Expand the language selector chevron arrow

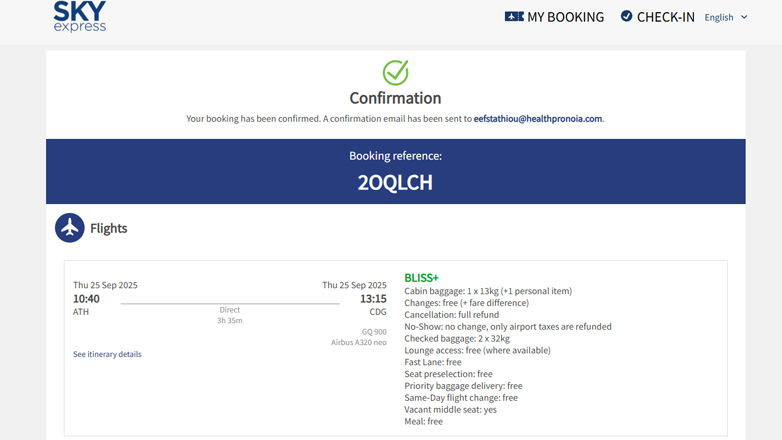(x=744, y=17)
